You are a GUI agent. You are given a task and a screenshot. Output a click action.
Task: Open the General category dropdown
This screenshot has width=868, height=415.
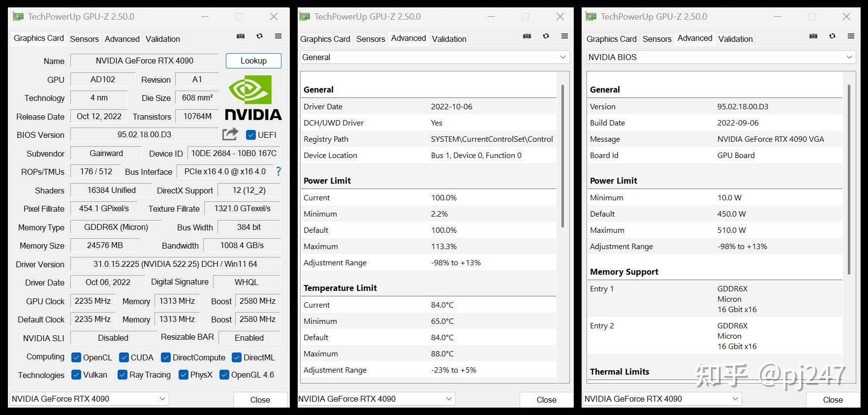[x=434, y=57]
